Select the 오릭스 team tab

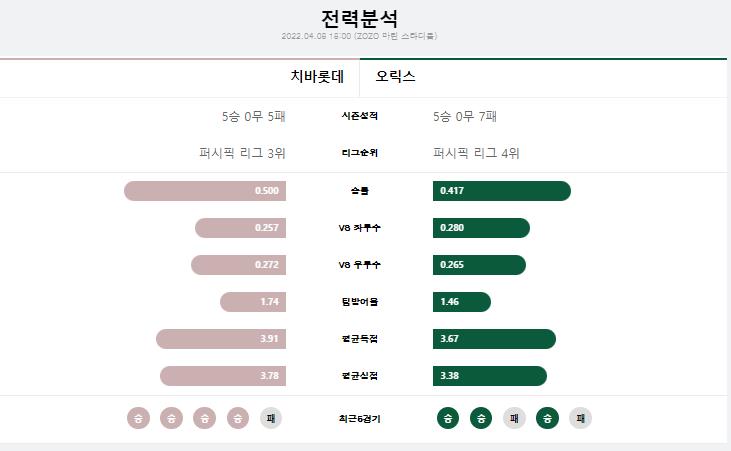395,76
